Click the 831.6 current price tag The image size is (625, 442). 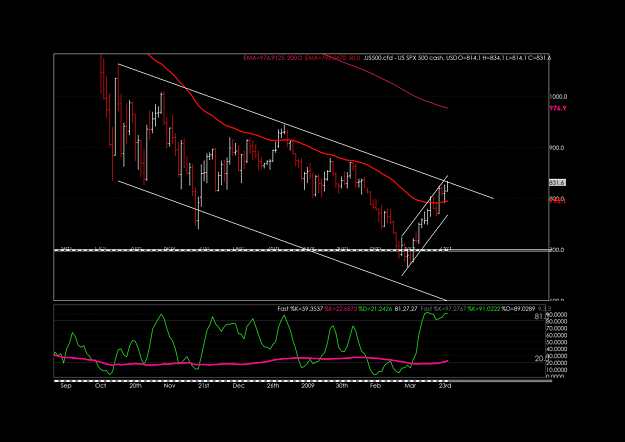[x=557, y=183]
